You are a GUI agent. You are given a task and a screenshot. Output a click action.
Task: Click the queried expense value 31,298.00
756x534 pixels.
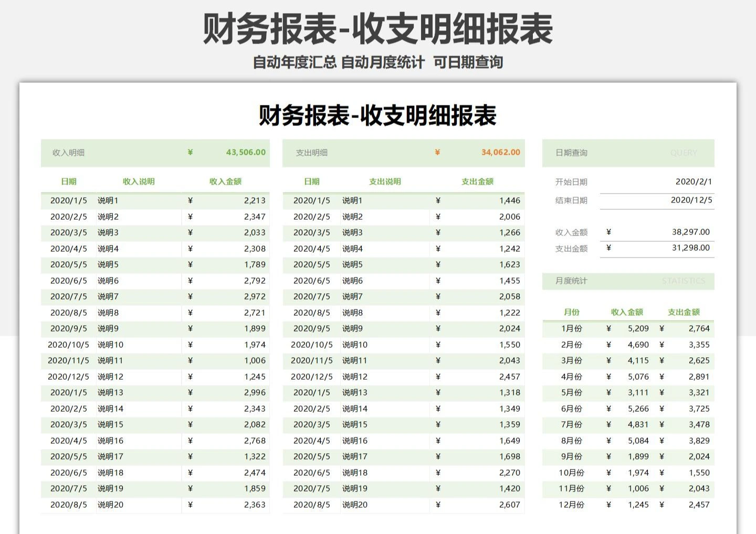(x=690, y=248)
